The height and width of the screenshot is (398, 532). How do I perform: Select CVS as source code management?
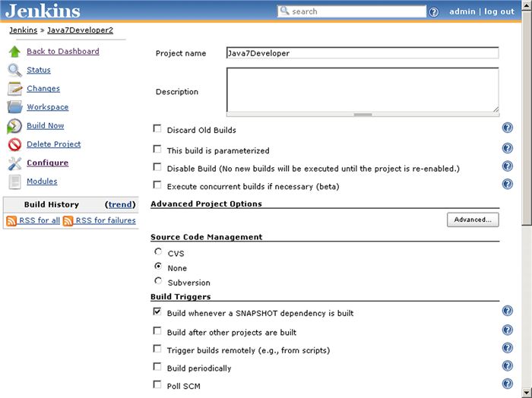click(157, 252)
